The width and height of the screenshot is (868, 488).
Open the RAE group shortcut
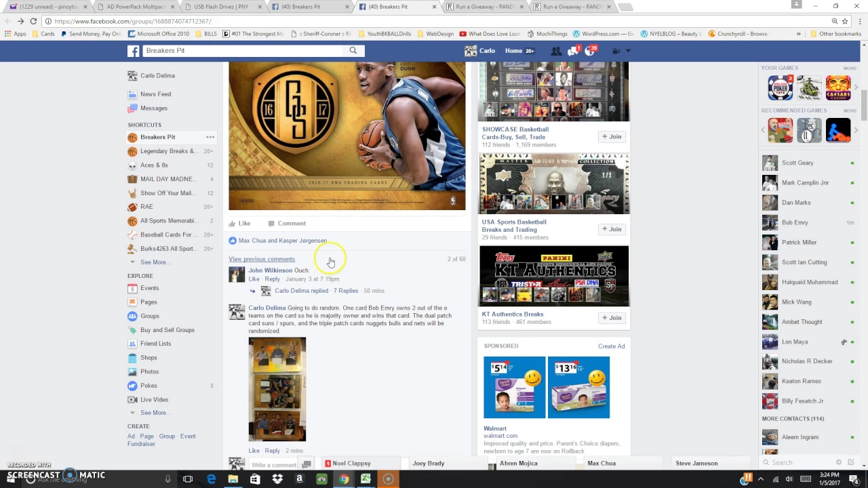coord(146,207)
